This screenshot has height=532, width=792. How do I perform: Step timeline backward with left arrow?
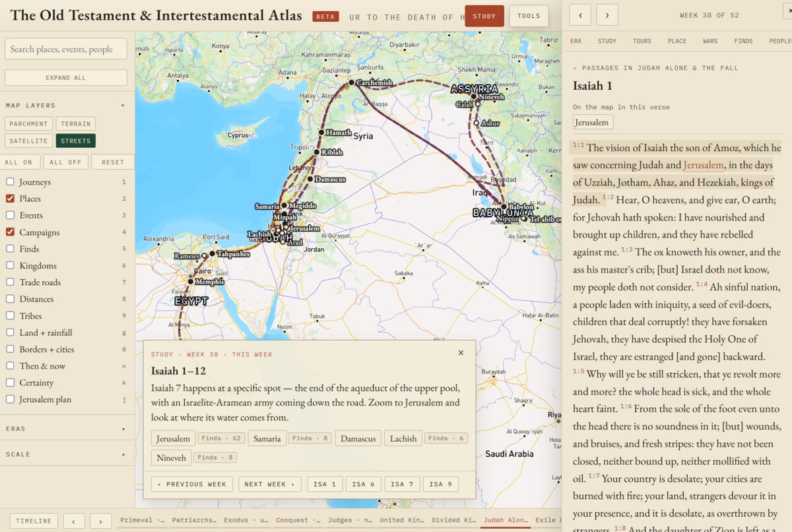tap(74, 521)
